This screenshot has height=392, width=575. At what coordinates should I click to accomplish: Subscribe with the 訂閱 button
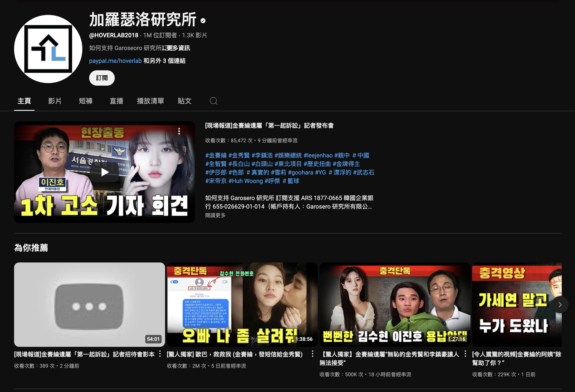102,78
